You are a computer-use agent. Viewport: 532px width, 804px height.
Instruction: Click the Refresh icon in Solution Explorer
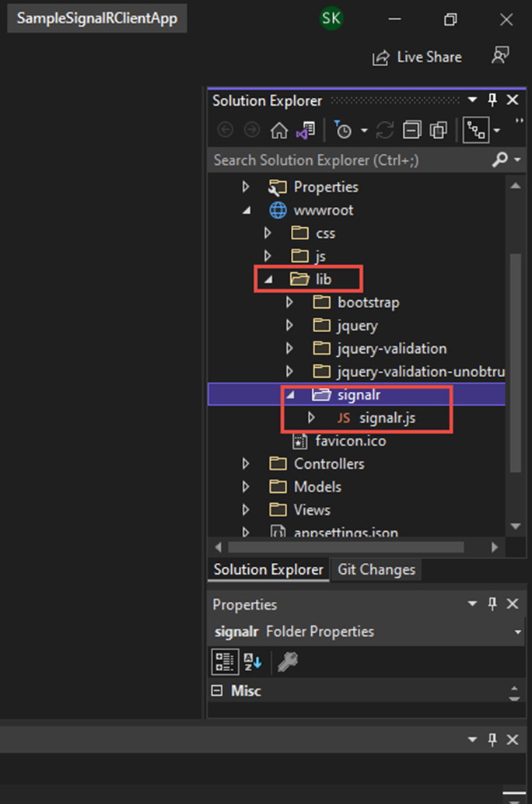tap(383, 131)
